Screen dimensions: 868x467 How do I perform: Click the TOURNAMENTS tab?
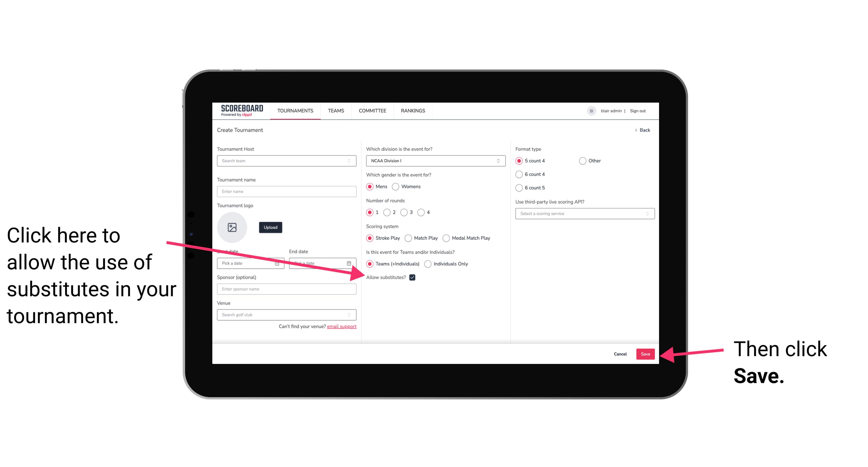[294, 111]
